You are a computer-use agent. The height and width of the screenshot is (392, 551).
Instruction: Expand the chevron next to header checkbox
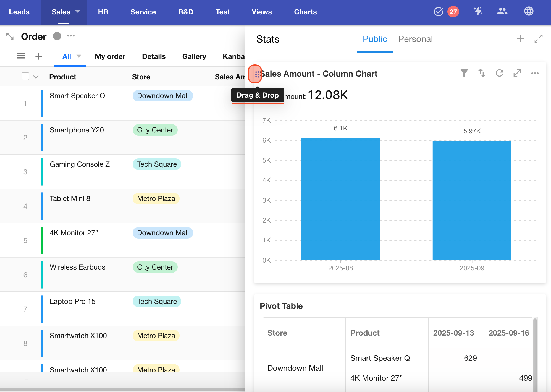click(36, 77)
